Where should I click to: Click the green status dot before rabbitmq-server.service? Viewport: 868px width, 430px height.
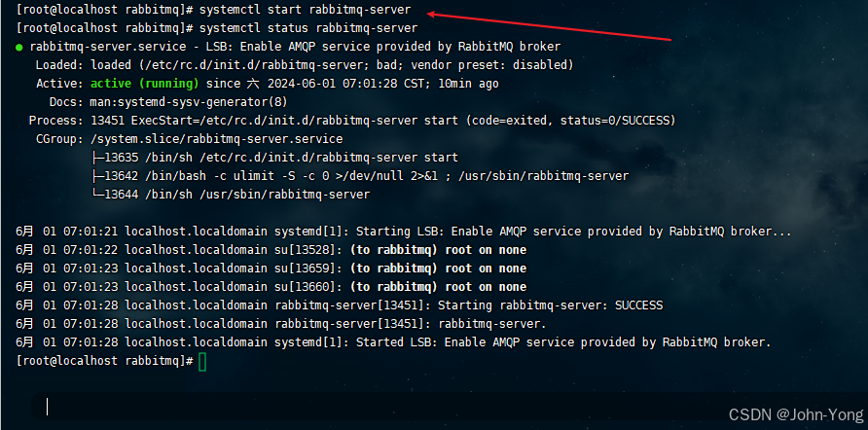point(19,47)
